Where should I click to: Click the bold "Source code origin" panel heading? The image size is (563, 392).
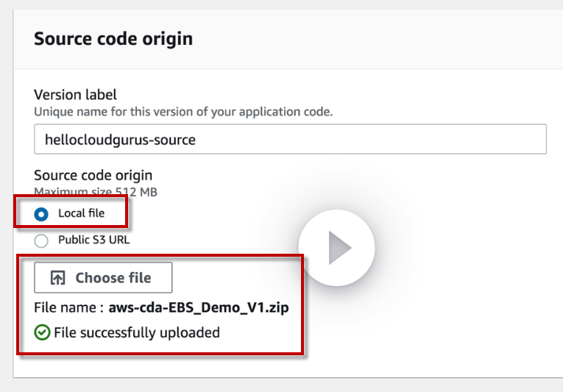click(113, 38)
